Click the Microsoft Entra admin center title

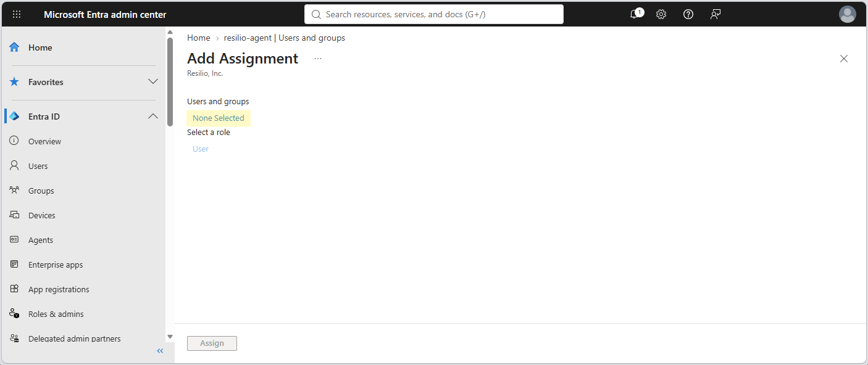coord(105,14)
